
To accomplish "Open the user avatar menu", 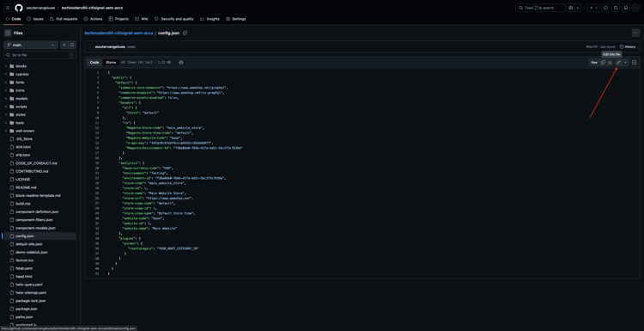I will pos(635,8).
